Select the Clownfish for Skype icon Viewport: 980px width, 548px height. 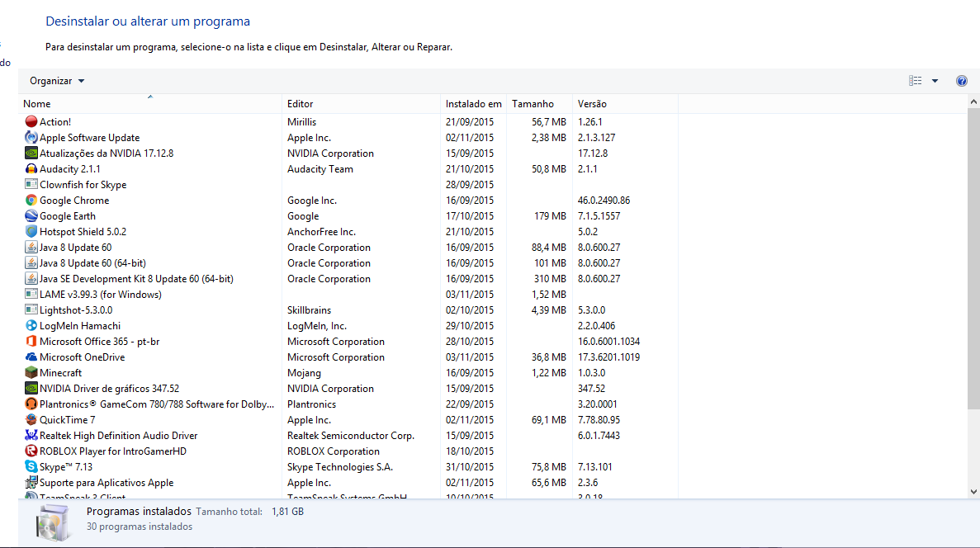point(31,184)
